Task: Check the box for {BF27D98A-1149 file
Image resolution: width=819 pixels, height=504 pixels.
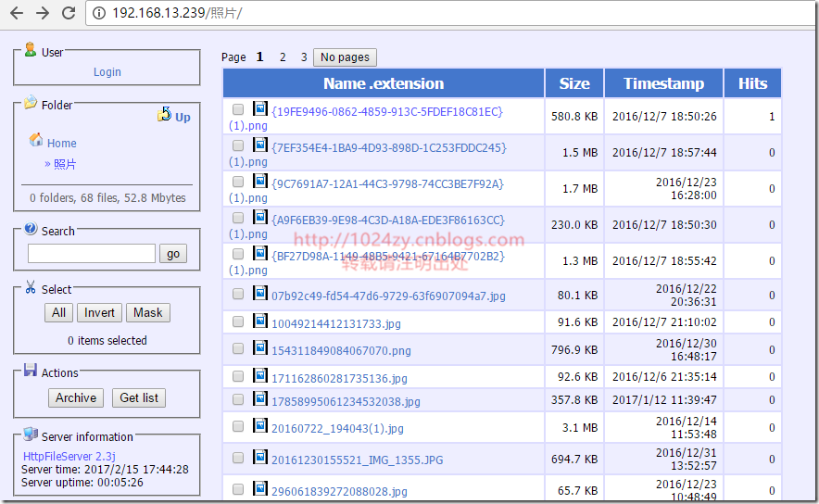Action: (238, 253)
